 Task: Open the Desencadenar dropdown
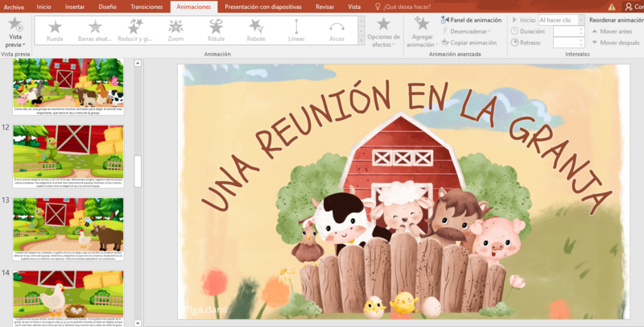tap(467, 31)
